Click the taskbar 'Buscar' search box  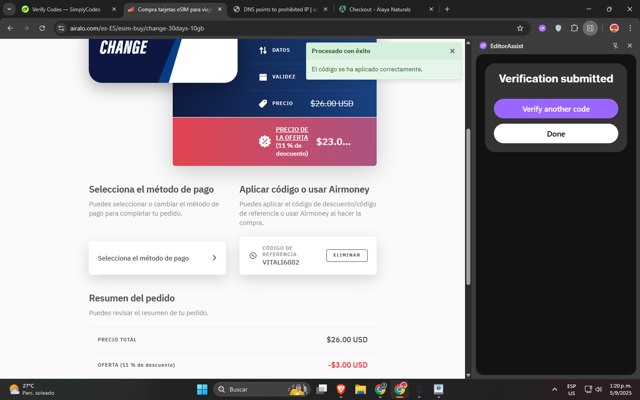[261, 389]
